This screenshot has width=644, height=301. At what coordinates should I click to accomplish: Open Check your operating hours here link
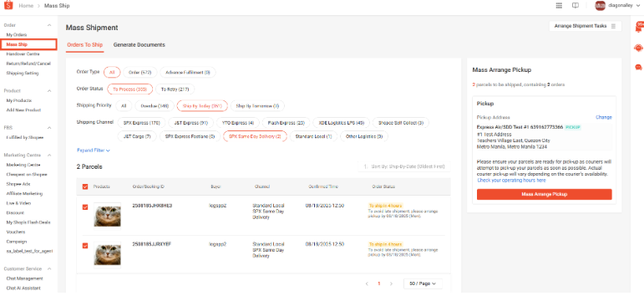[x=511, y=180]
